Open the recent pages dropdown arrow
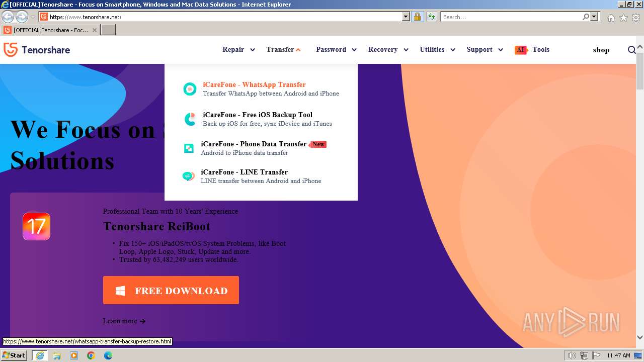 33,17
